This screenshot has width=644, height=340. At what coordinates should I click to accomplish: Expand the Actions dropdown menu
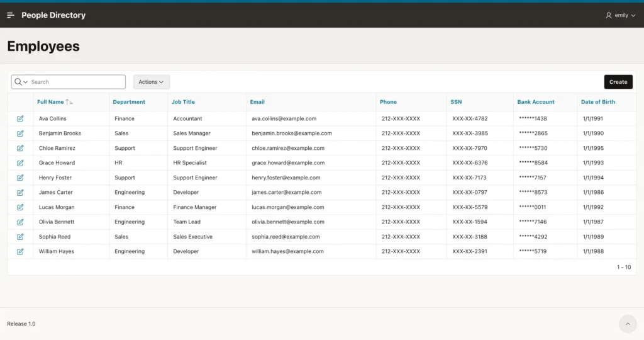tap(151, 82)
